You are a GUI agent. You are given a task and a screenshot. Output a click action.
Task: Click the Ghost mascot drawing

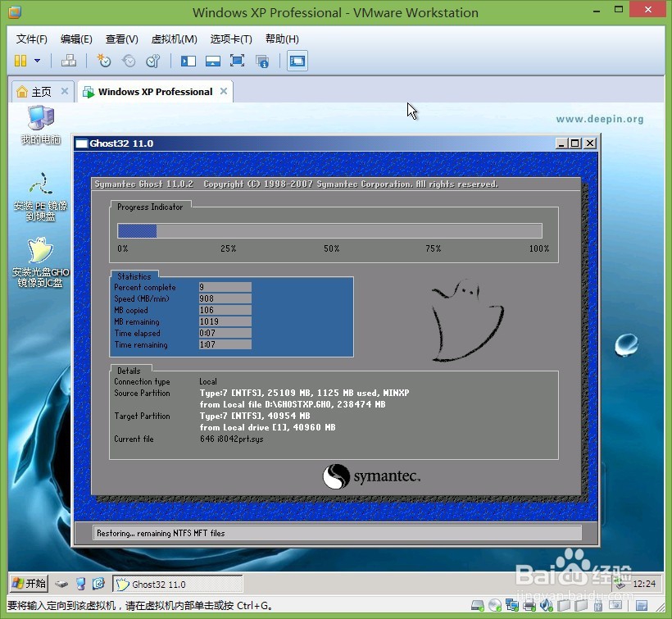click(467, 321)
